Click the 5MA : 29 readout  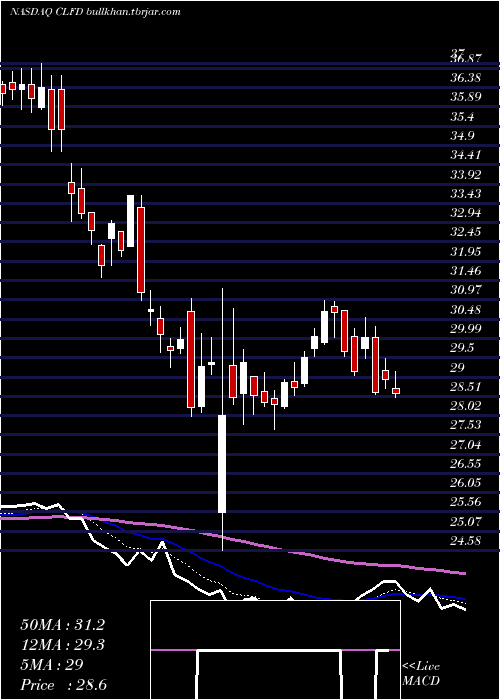coord(52,664)
